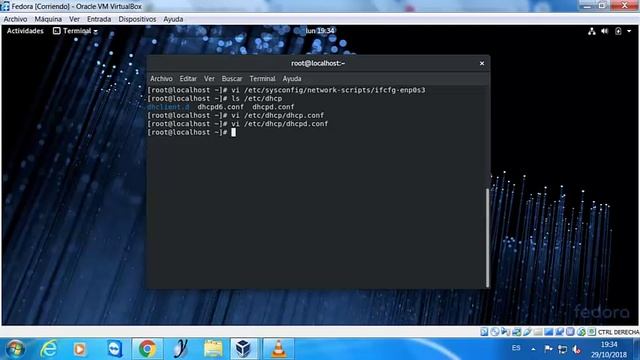Switch to the VirtualBox taskbar button
Image resolution: width=640 pixels, height=360 pixels.
[x=243, y=349]
